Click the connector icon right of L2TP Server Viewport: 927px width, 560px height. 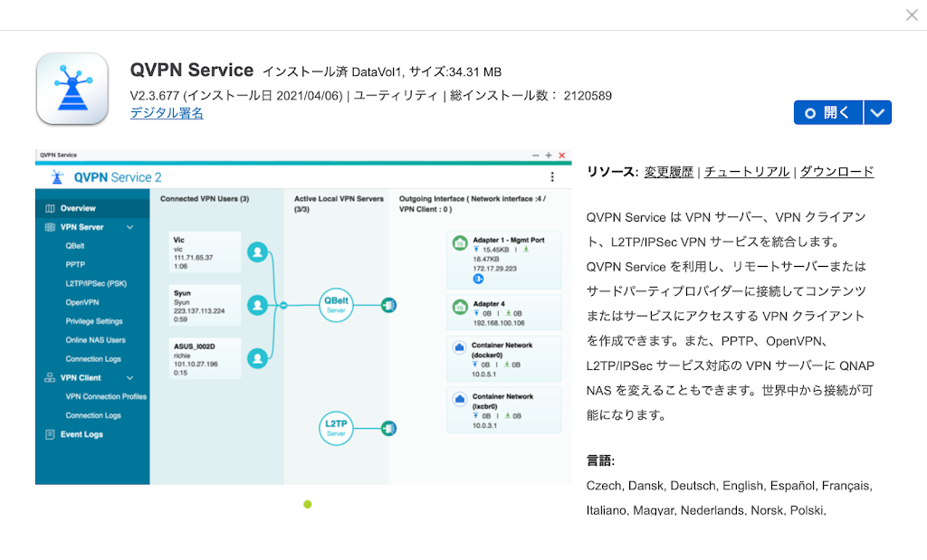(x=388, y=428)
